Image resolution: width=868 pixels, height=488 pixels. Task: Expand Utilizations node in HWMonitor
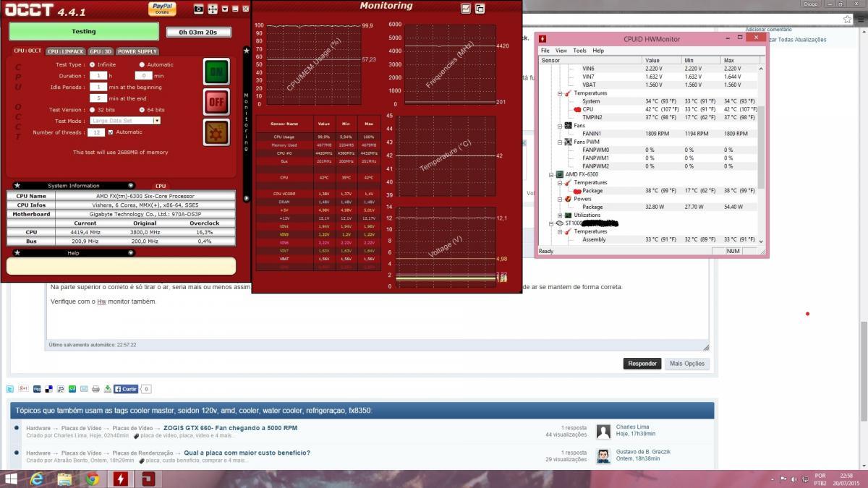559,215
